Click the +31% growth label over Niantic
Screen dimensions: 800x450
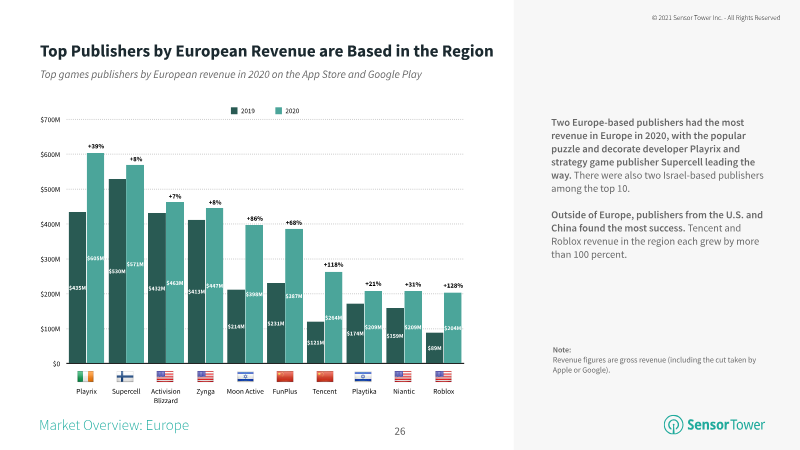click(x=413, y=285)
